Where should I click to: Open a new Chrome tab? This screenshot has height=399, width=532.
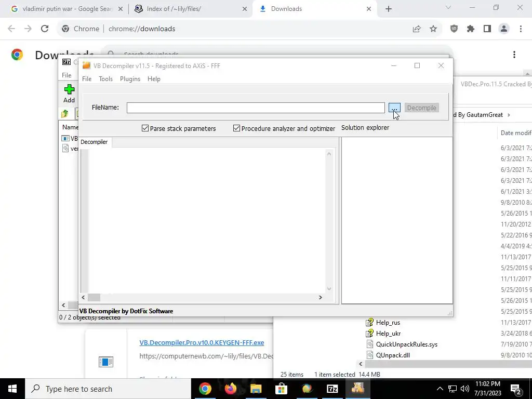pos(389,9)
